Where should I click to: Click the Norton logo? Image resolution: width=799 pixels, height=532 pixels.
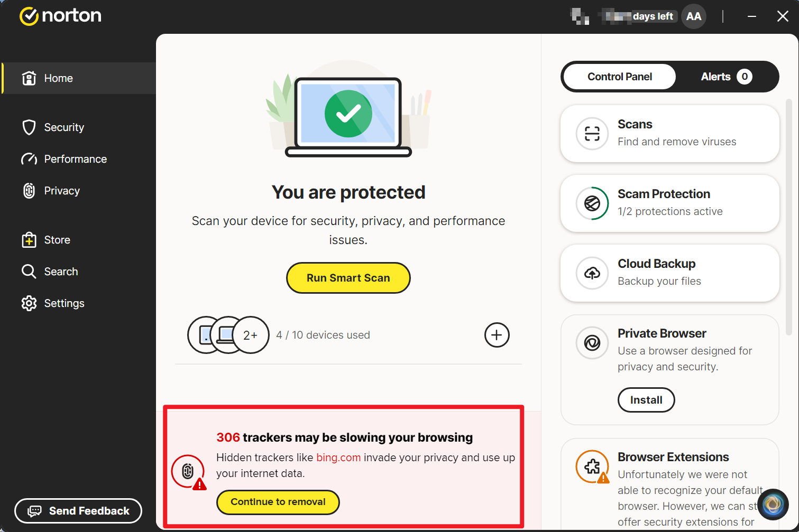(60, 16)
